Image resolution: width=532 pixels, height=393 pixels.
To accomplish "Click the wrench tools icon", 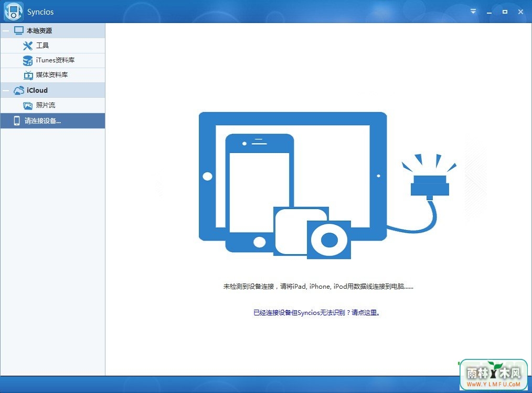I will point(28,46).
